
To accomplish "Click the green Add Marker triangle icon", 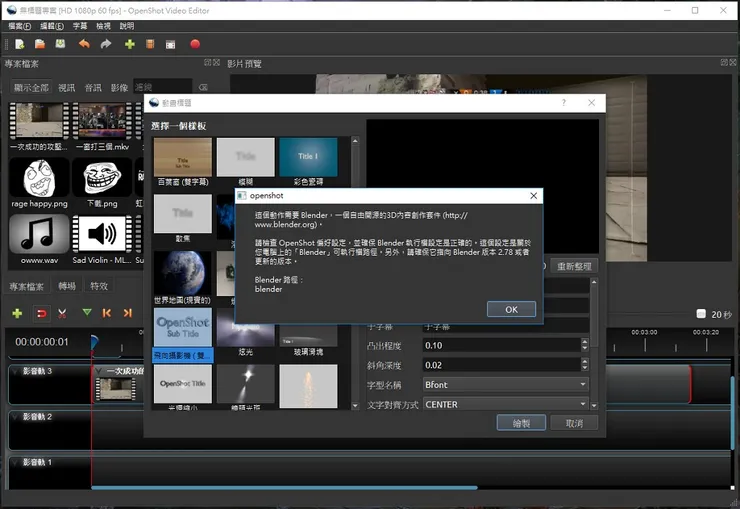I will click(87, 313).
